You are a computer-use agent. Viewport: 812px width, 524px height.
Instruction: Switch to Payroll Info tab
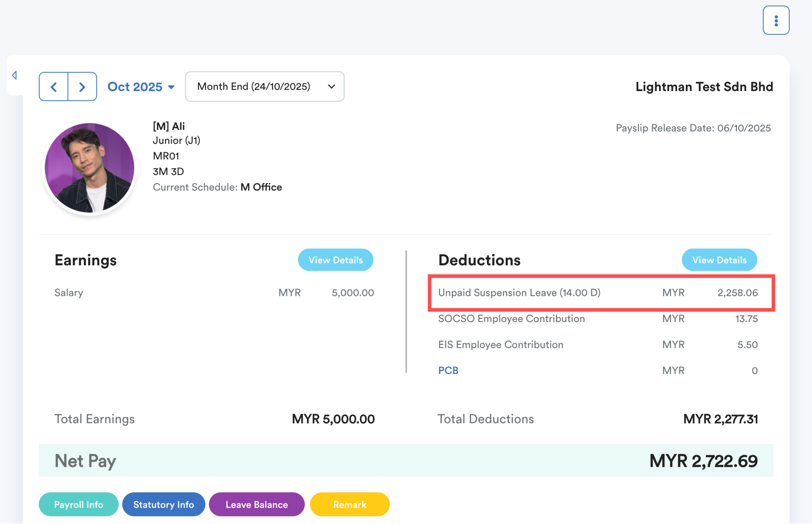coord(79,504)
